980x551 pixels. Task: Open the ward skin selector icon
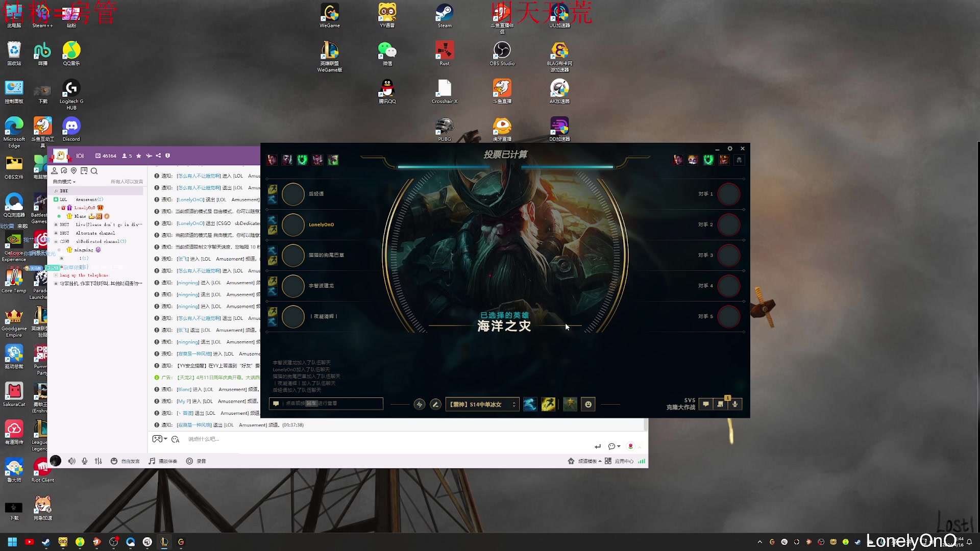pos(570,404)
